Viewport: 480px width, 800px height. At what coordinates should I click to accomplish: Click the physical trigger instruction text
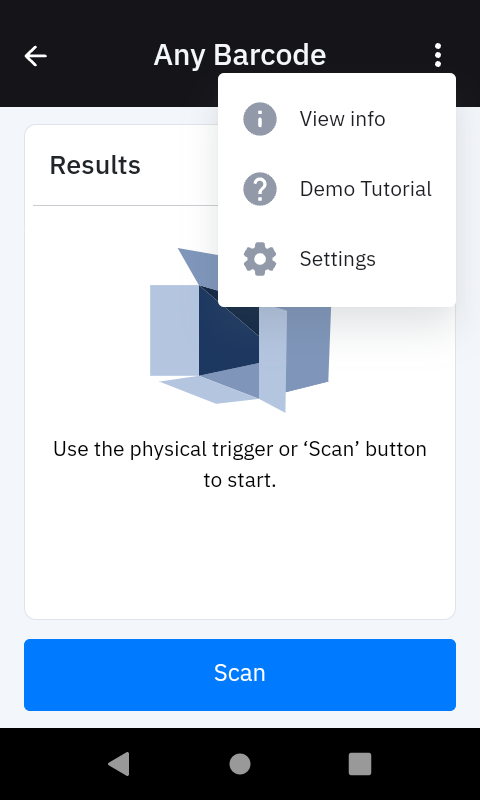click(240, 464)
